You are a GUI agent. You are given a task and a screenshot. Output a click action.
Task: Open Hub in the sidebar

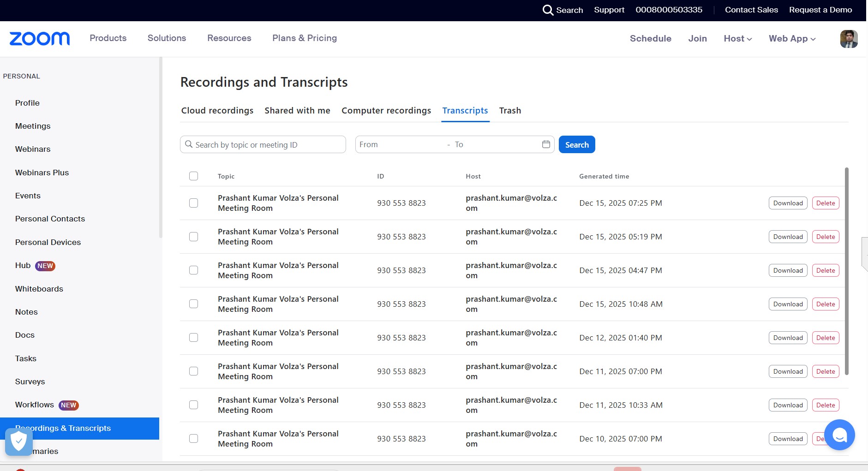23,266
